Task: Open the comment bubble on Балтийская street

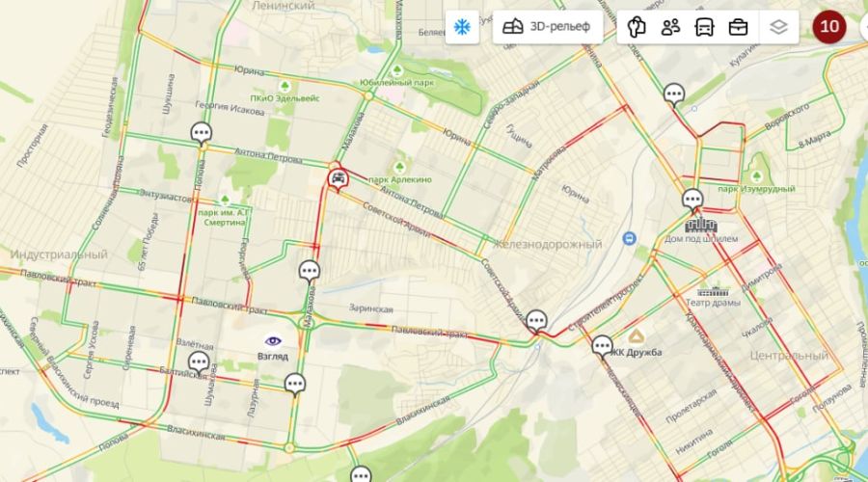Action: click(x=199, y=363)
